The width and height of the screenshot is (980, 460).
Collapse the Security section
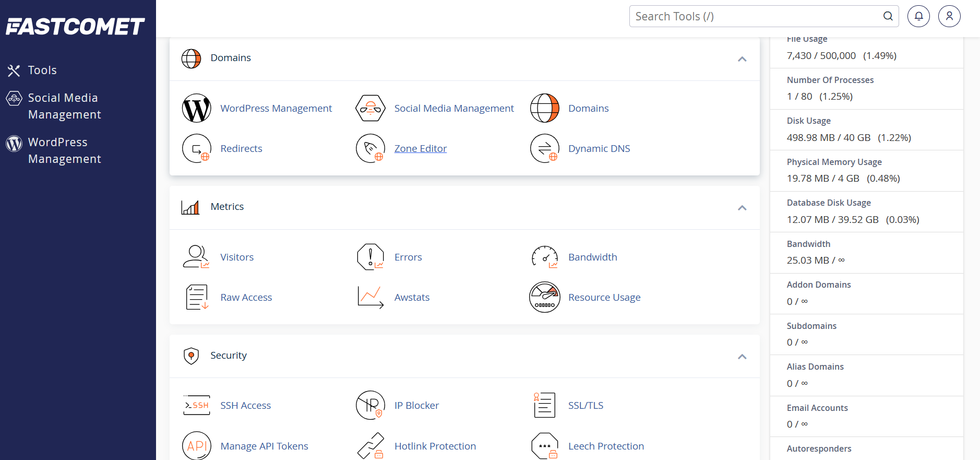(742, 356)
